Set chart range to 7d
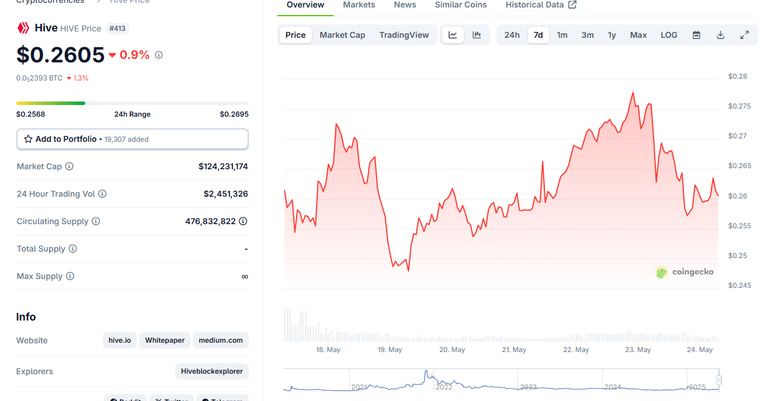This screenshot has width=768, height=401. [538, 35]
